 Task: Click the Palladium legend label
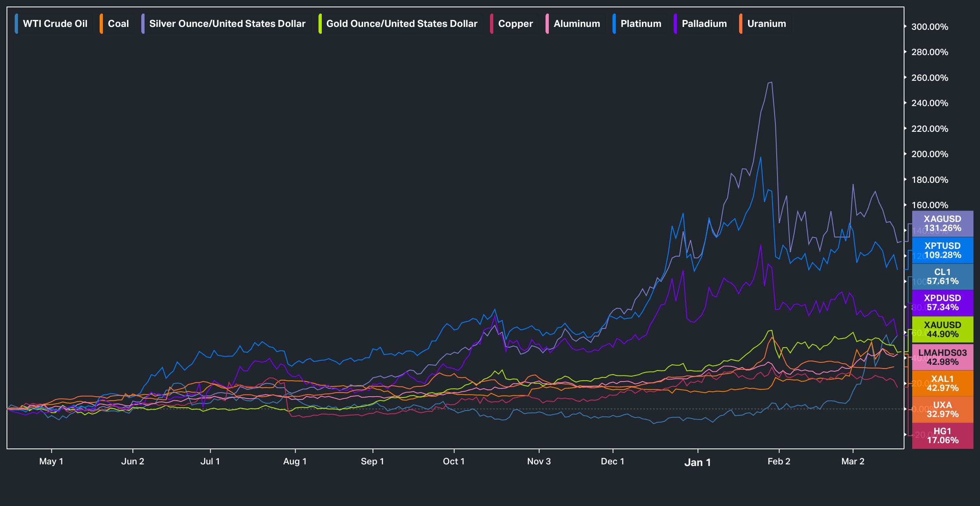point(704,24)
